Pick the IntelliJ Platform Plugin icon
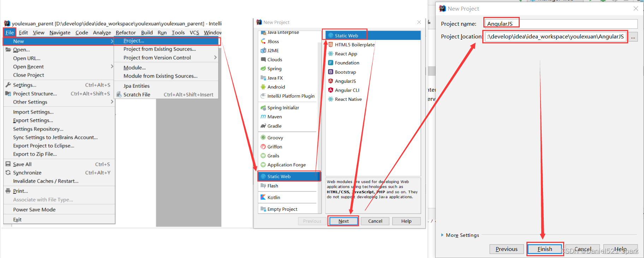This screenshot has width=644, height=258. pos(263,96)
